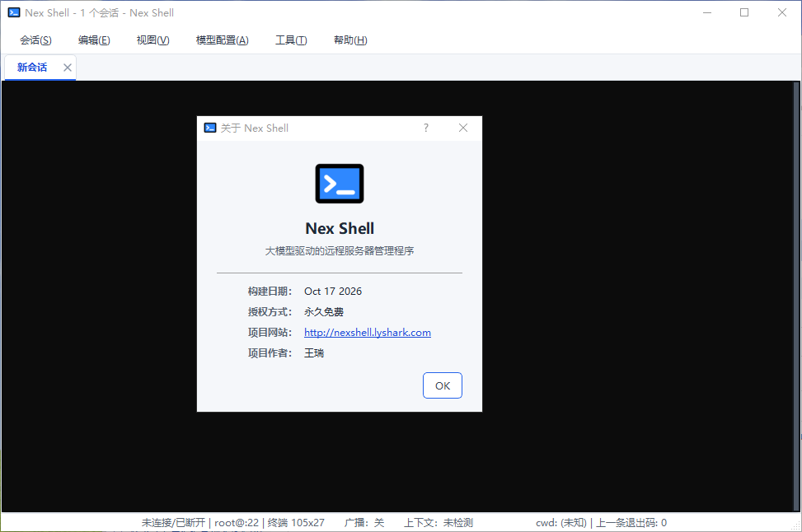Click the build date value Oct 17 2026
The width and height of the screenshot is (802, 532).
pyautogui.click(x=333, y=292)
